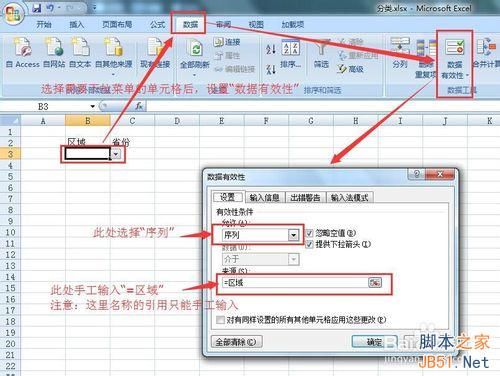Click the source input field with =区域
The width and height of the screenshot is (500, 376).
[295, 283]
